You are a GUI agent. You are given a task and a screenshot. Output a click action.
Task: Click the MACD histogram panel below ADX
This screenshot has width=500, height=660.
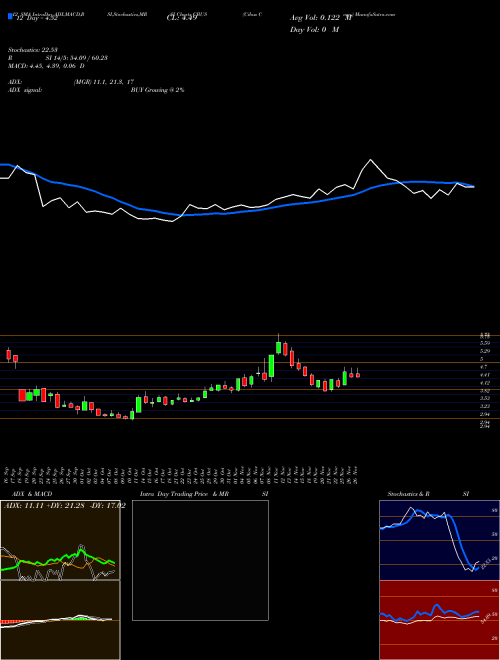pyautogui.click(x=60, y=620)
